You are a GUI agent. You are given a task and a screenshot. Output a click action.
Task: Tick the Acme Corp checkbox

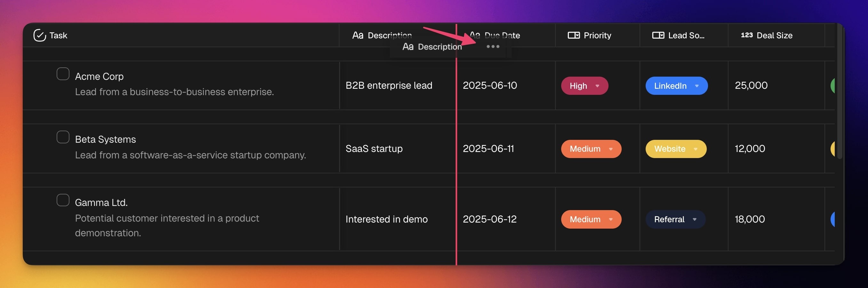63,74
